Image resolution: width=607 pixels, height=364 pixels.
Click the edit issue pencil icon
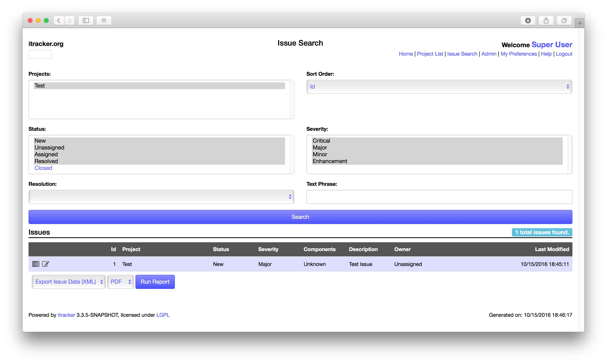point(46,264)
